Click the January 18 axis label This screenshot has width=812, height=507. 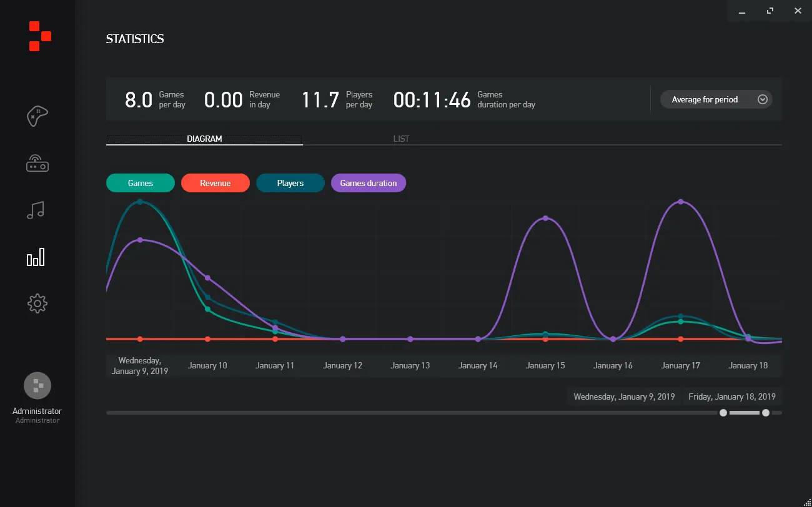tap(748, 365)
